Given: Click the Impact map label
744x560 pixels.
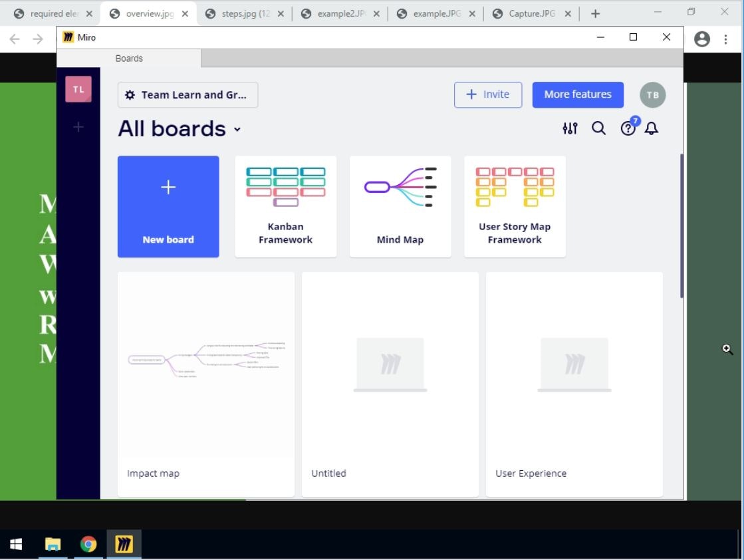Looking at the screenshot, I should [x=154, y=473].
